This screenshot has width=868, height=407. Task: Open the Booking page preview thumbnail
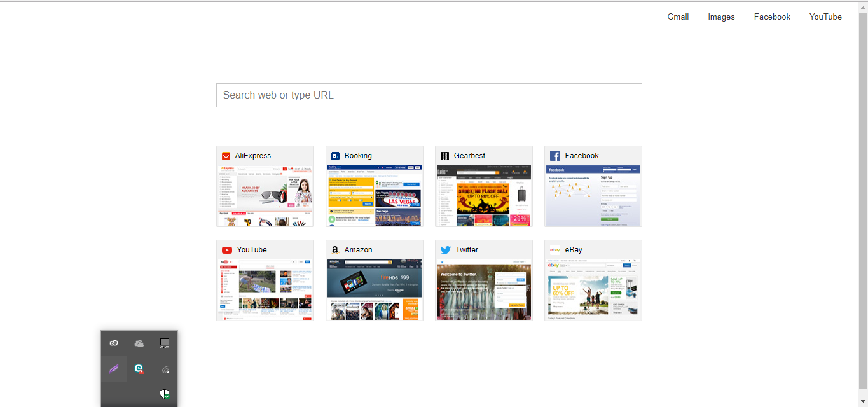click(375, 196)
